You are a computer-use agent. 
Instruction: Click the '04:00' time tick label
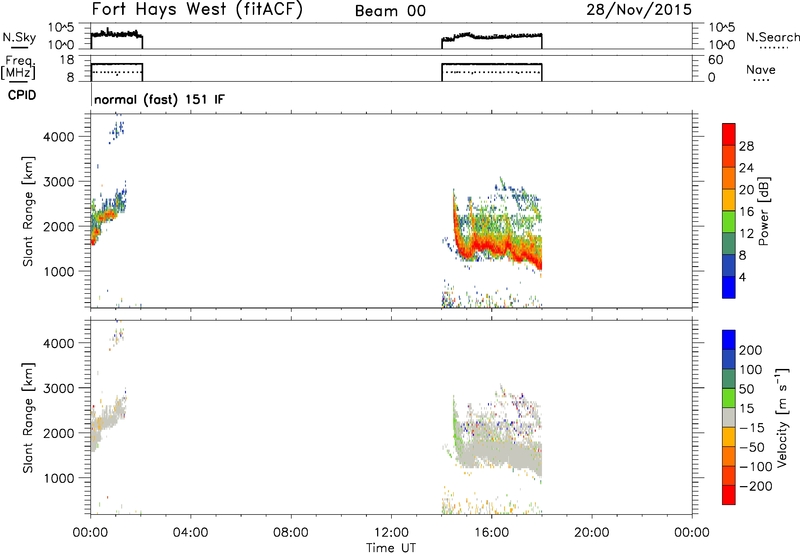[190, 533]
